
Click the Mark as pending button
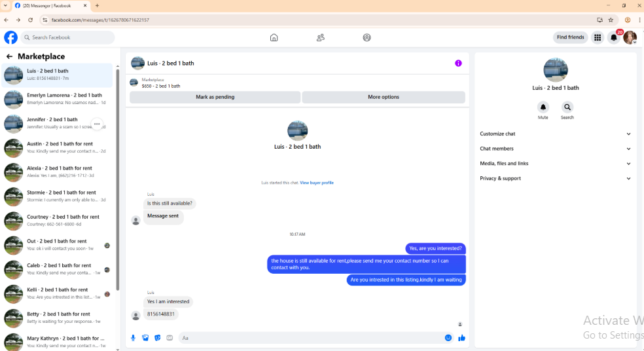pyautogui.click(x=215, y=97)
